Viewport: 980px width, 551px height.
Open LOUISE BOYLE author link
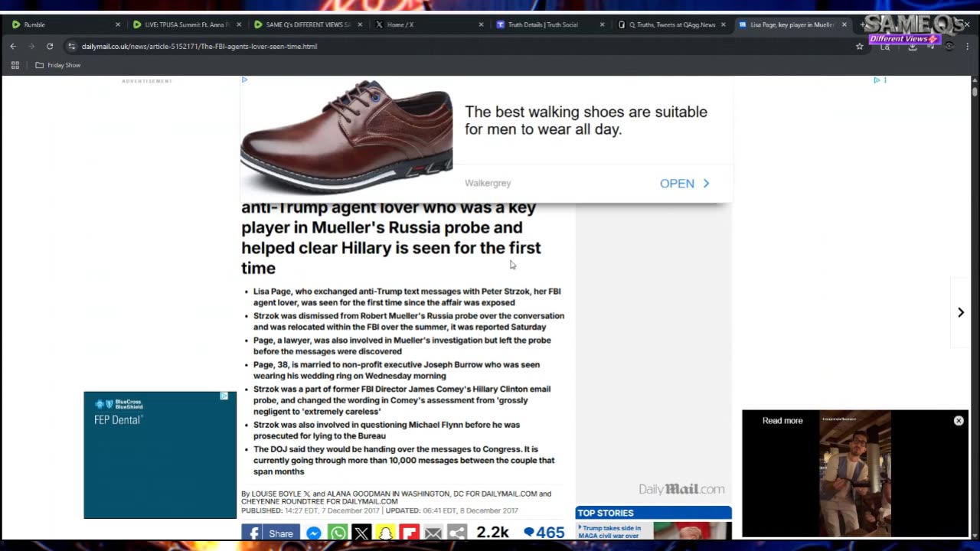(276, 494)
